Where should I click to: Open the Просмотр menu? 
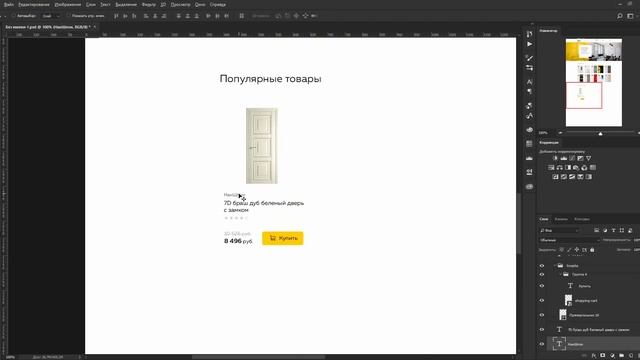(x=180, y=4)
